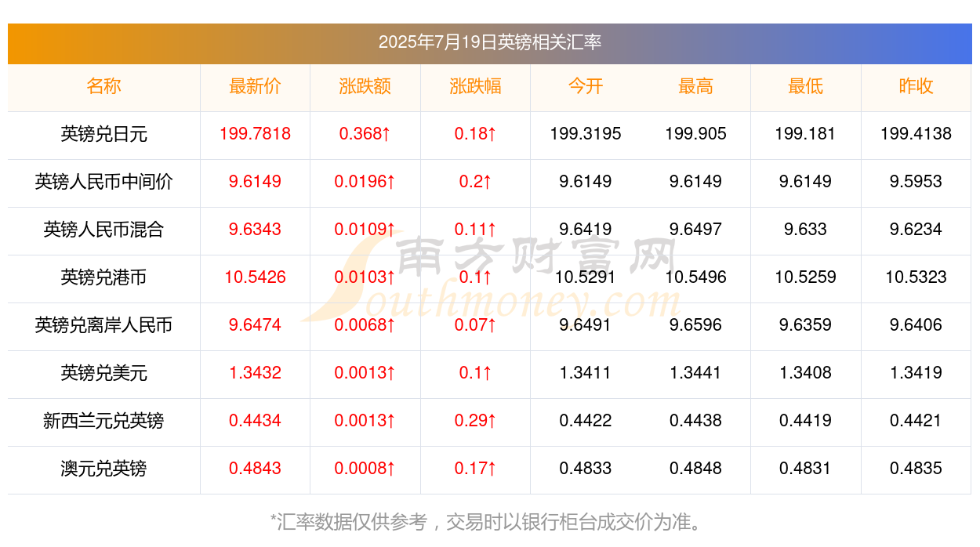Click high value 9.6596
This screenshot has width=980, height=547.
(695, 325)
